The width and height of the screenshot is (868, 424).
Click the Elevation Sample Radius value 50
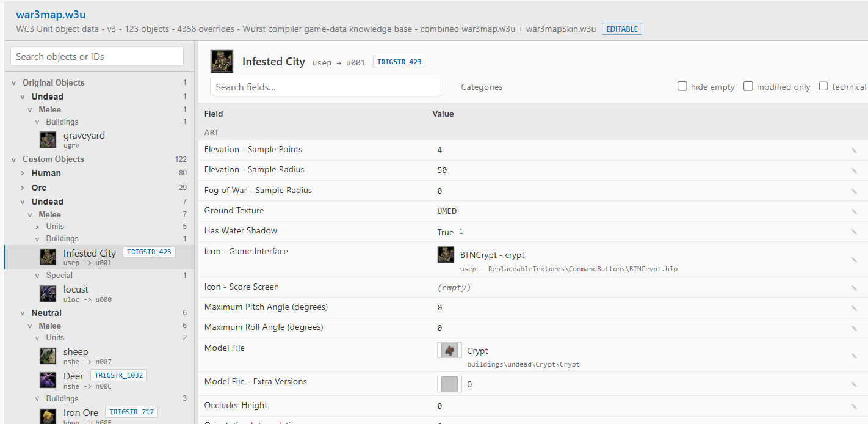click(442, 170)
